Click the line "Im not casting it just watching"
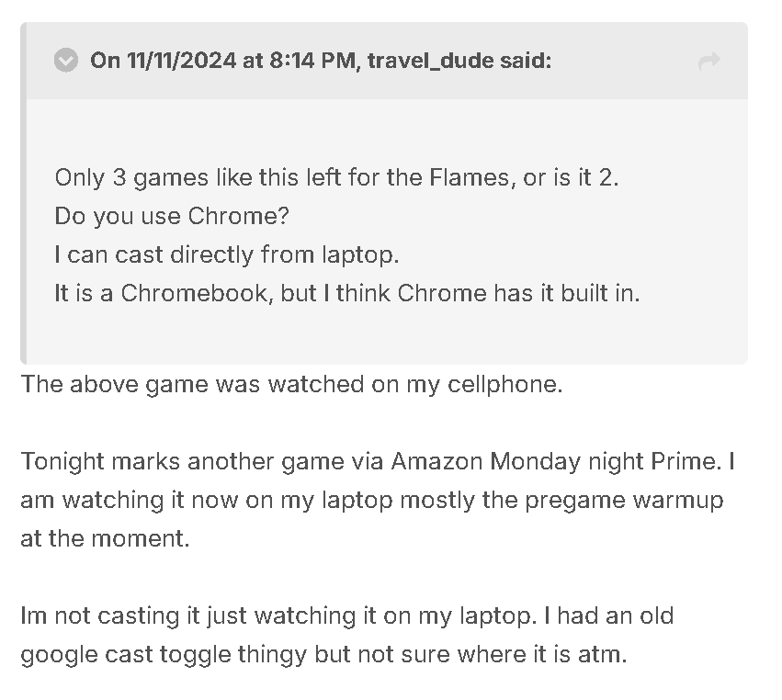 coord(347,615)
